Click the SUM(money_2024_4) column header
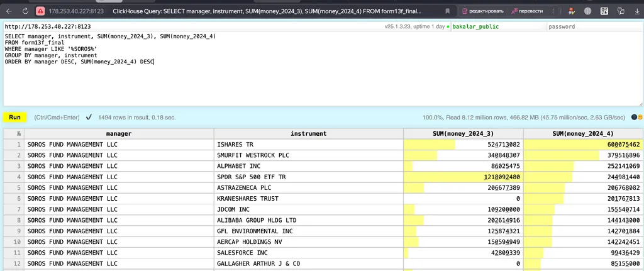Viewport: 644px width, 271px height. (582, 133)
